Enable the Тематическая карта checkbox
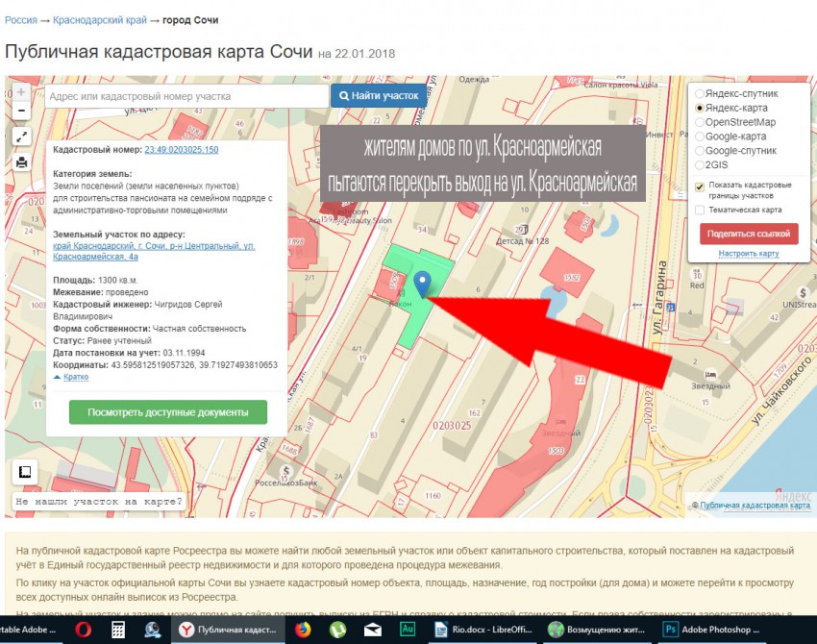This screenshot has width=817, height=644. [x=700, y=210]
